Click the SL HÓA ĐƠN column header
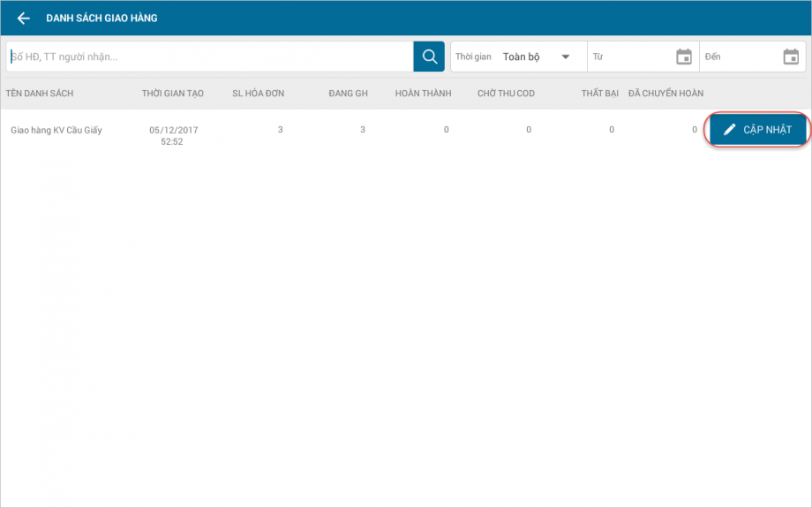The image size is (812, 508). 258,94
